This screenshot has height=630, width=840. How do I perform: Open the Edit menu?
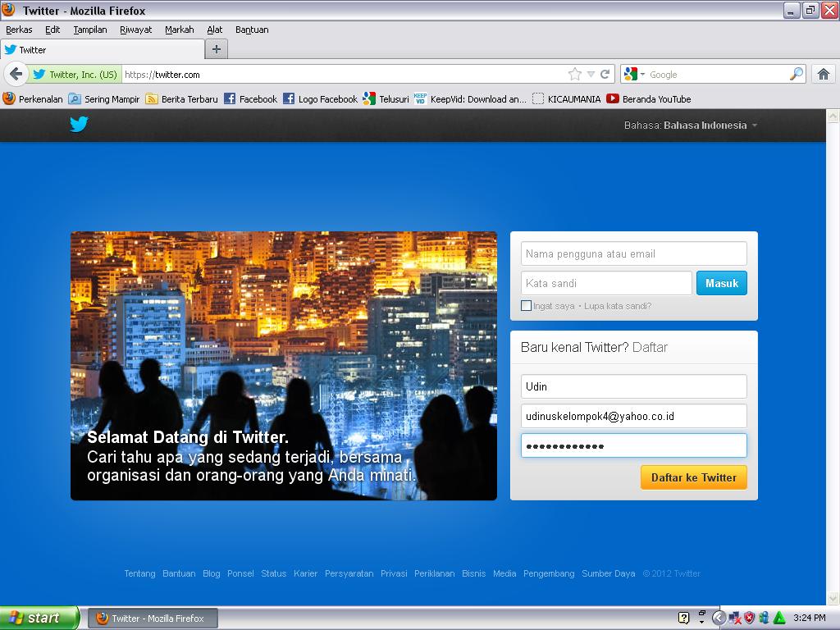tap(52, 30)
